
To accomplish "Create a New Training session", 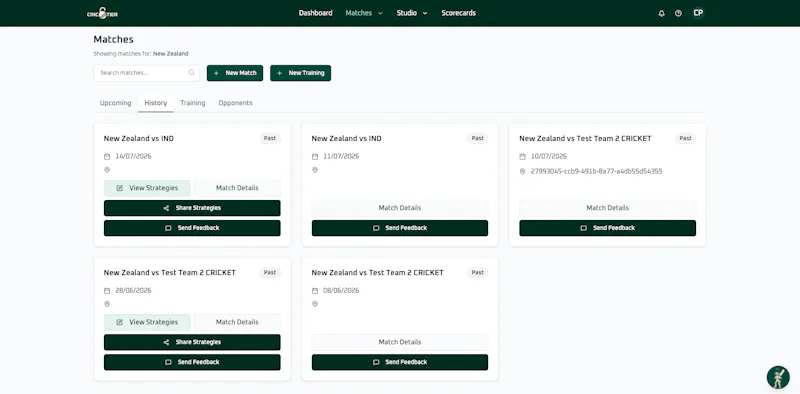I will coord(301,73).
